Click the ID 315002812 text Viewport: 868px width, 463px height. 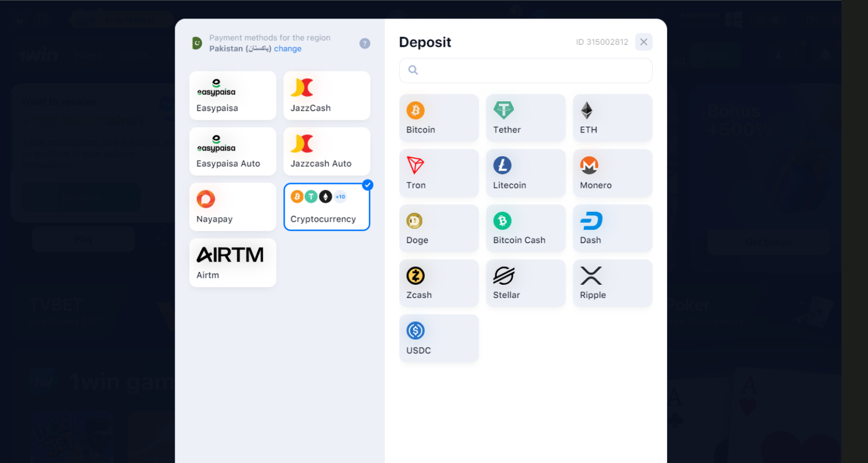602,42
